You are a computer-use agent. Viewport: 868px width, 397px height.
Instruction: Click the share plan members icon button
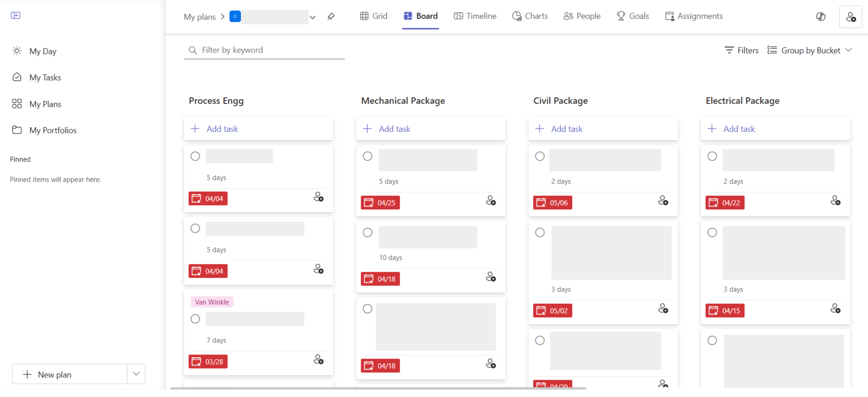(x=851, y=17)
